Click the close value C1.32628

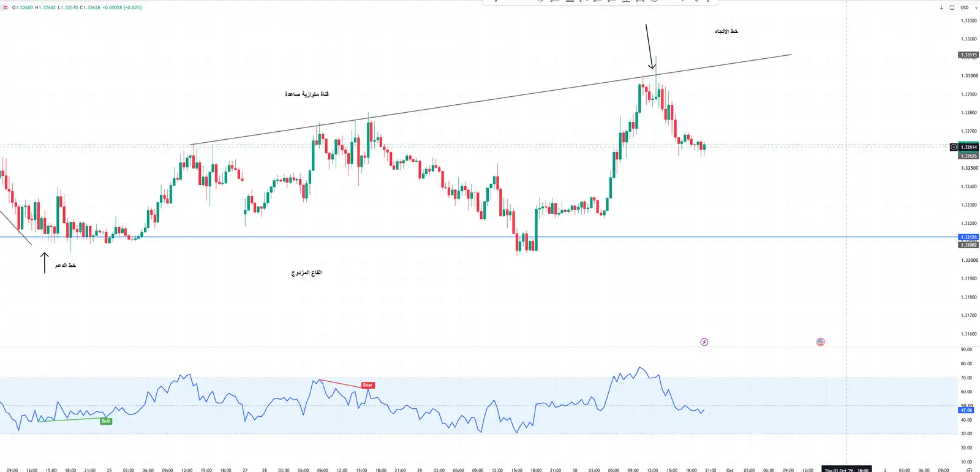[x=90, y=7]
